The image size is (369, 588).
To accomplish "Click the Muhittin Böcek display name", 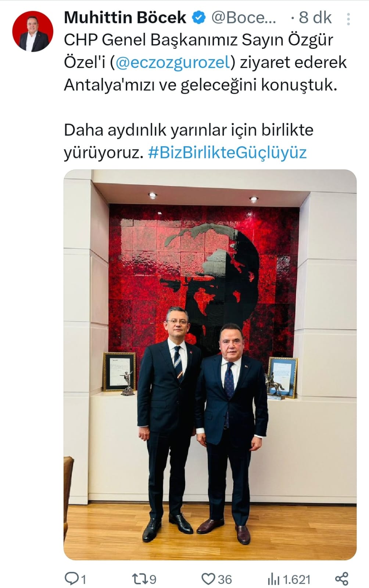I will 125,18.
